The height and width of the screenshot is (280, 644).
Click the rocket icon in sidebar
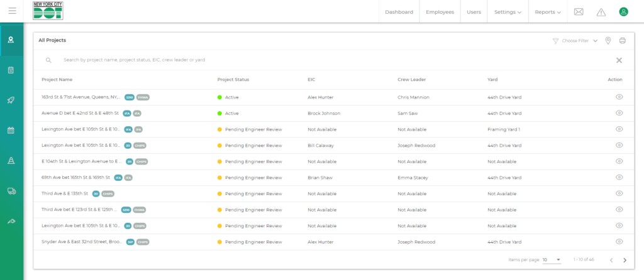(11, 100)
